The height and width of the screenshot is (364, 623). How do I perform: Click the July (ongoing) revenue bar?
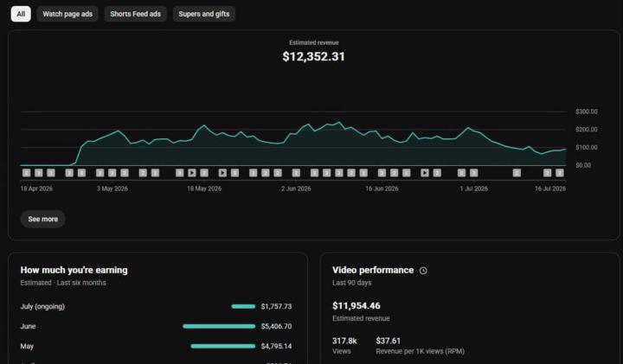(243, 306)
